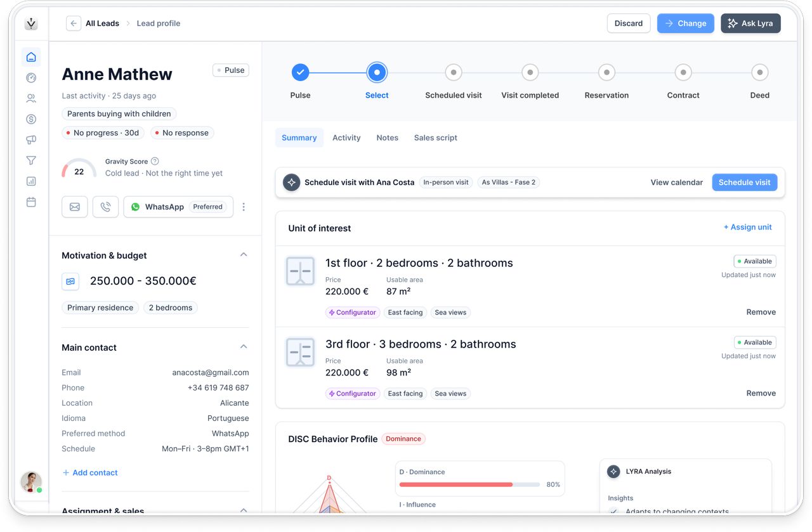Open the dollar sales icon in sidebar
Viewport: 812px width, 532px height.
(31, 119)
